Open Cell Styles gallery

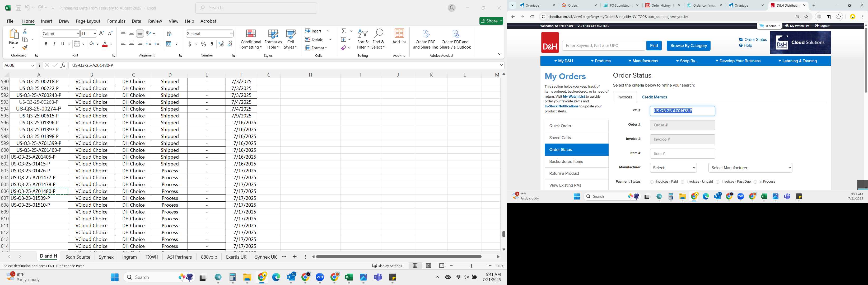coord(291,39)
